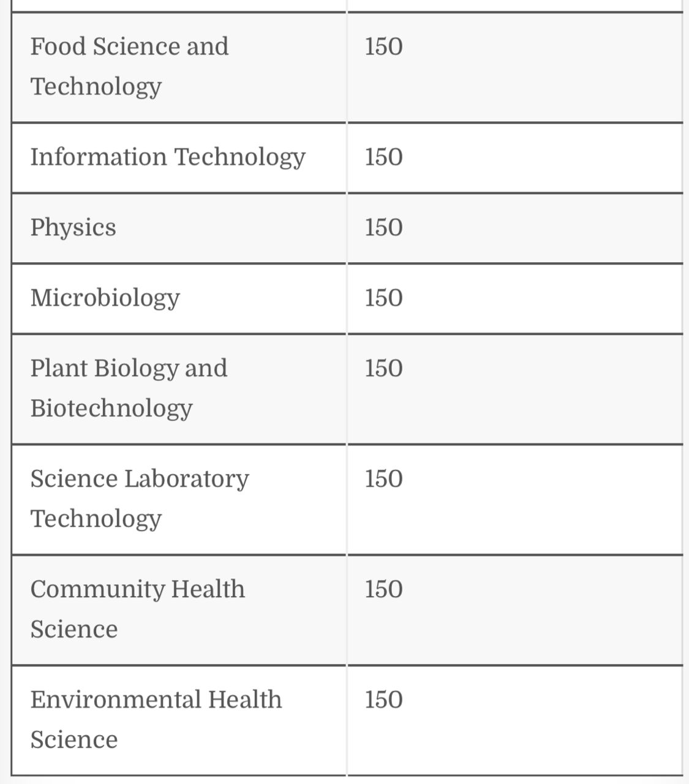Select 150 in Information Technology row
Viewport: 689px width, 784px height.
pos(384,157)
